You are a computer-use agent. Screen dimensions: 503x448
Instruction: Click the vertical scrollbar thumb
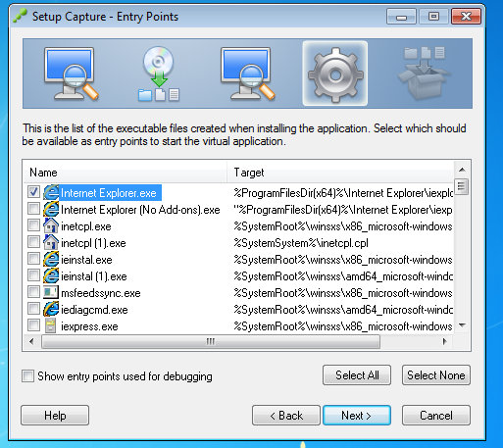pos(462,186)
